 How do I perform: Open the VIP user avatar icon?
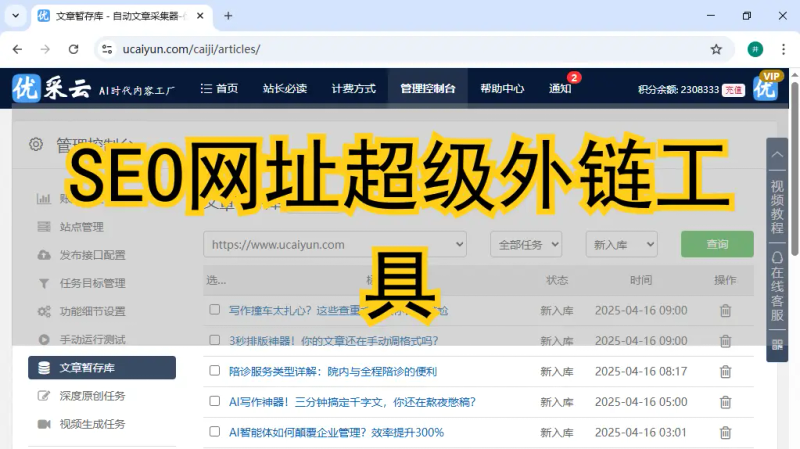click(x=766, y=87)
